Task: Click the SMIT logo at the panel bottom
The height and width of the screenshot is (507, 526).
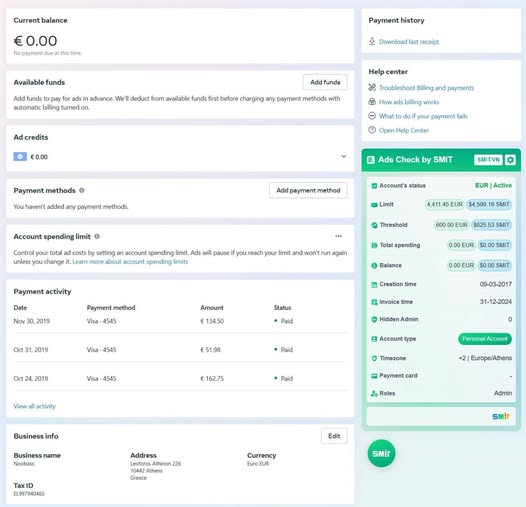Action: coord(501,416)
